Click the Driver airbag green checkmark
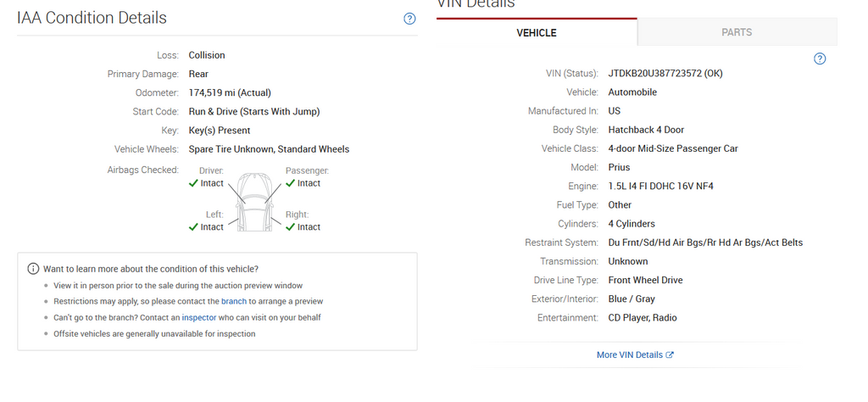868x402 pixels. pos(193,183)
